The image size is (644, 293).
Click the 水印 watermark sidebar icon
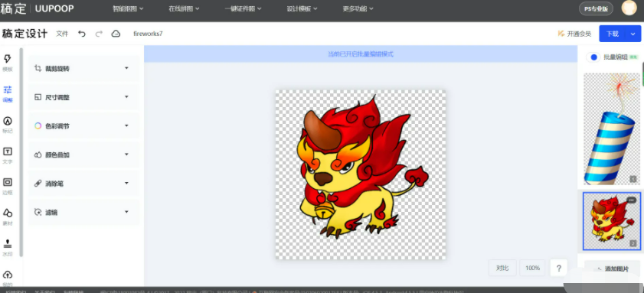8,248
